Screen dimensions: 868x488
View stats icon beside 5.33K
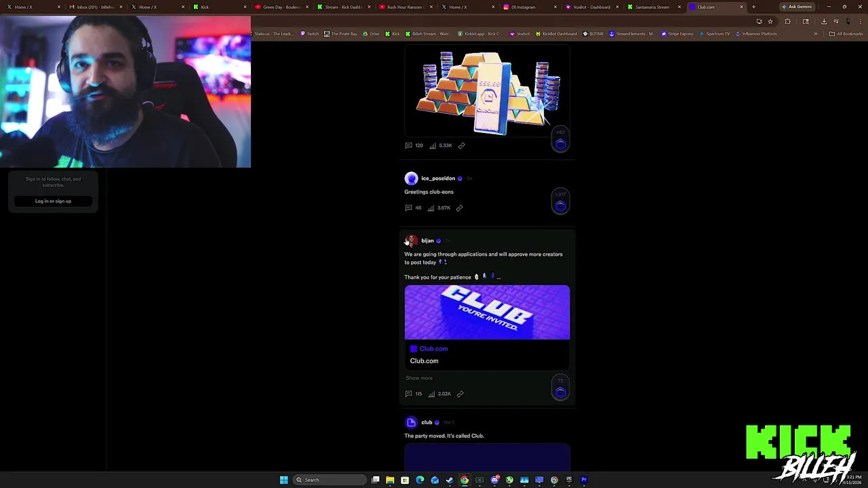[x=432, y=146]
